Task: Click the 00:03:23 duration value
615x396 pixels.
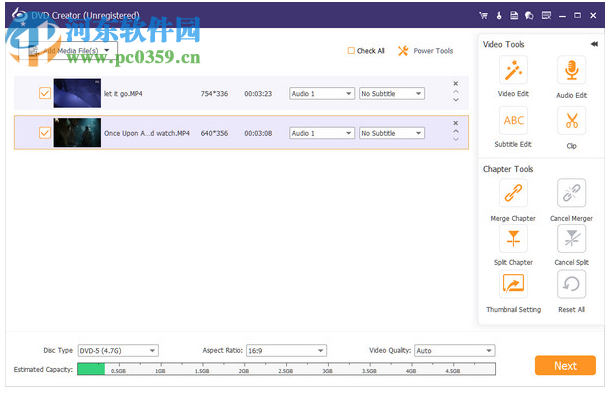Action: [258, 94]
